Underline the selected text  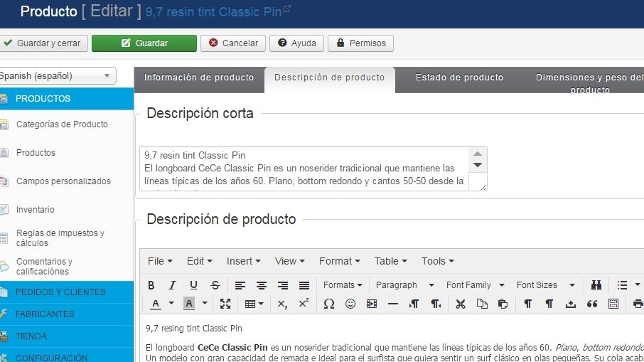[x=193, y=285]
